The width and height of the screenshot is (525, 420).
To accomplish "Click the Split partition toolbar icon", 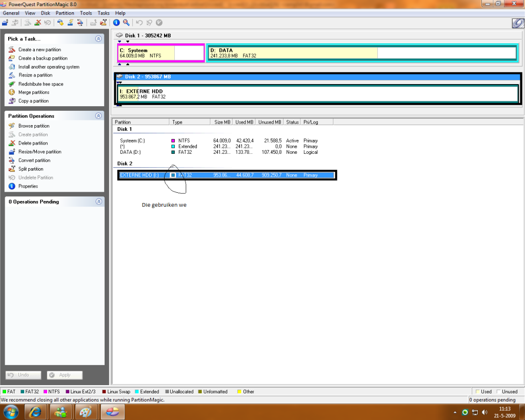I will (104, 23).
